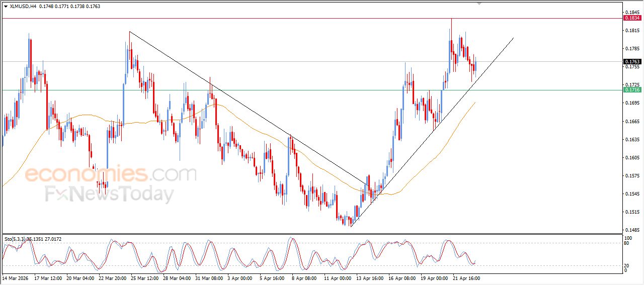Open the dropdown arrow beside XLMUSD,H4

coord(6,7)
